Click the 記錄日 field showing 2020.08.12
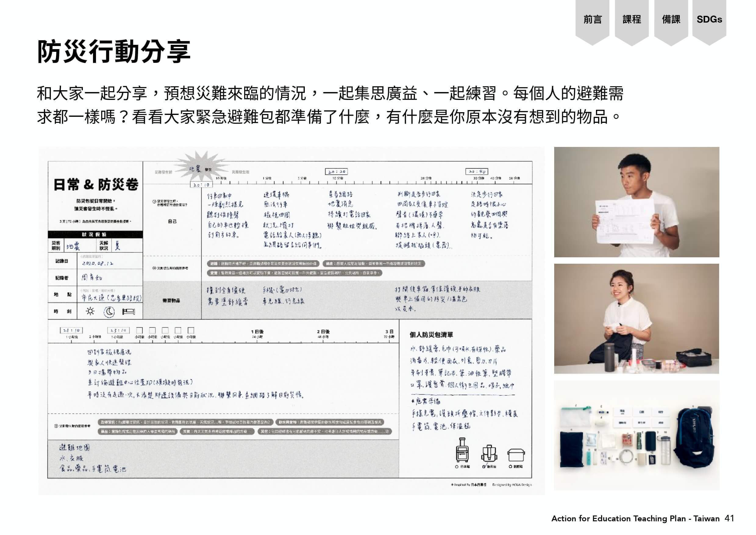756x535 pixels. (x=110, y=262)
